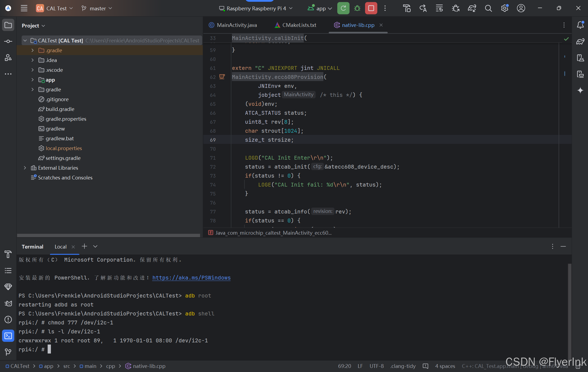Switch to CMakeLists.txt tab

tap(295, 25)
